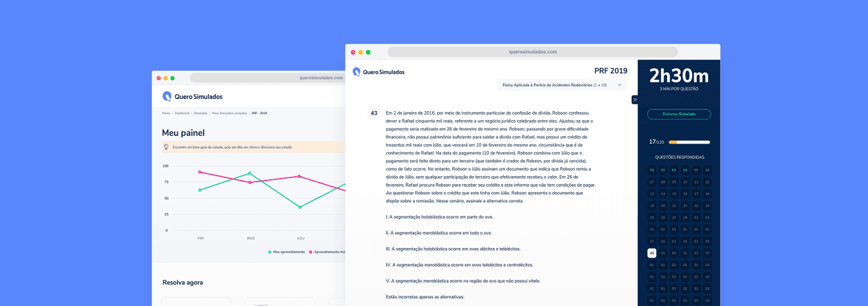Image resolution: width=868 pixels, height=306 pixels.
Task: Go to question 07 in the grid
Action: click(652, 182)
